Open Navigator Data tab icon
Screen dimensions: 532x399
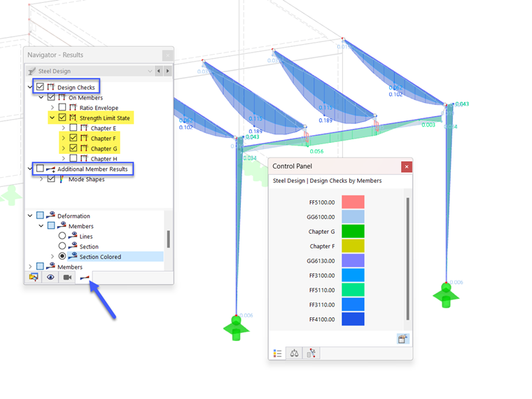tap(34, 277)
